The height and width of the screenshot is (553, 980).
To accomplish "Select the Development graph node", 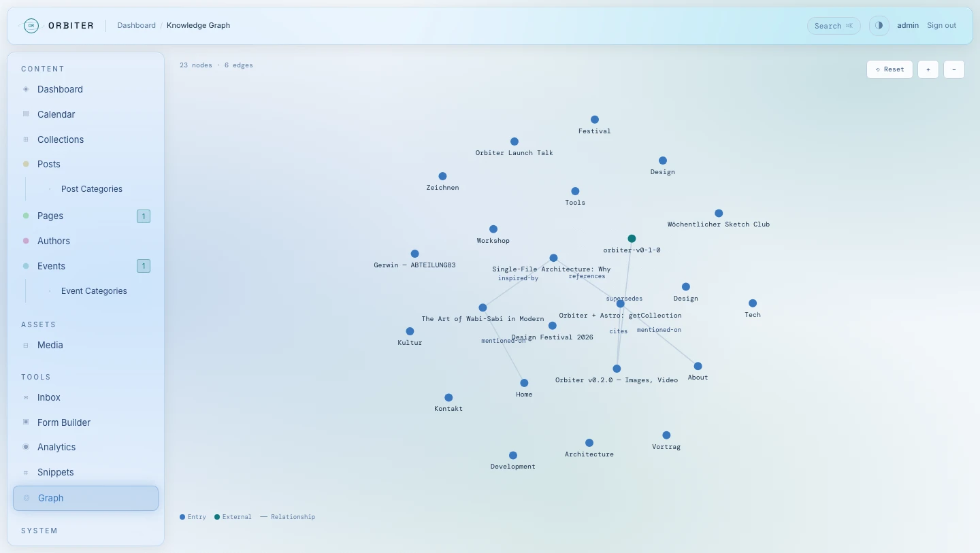I will [x=513, y=456].
